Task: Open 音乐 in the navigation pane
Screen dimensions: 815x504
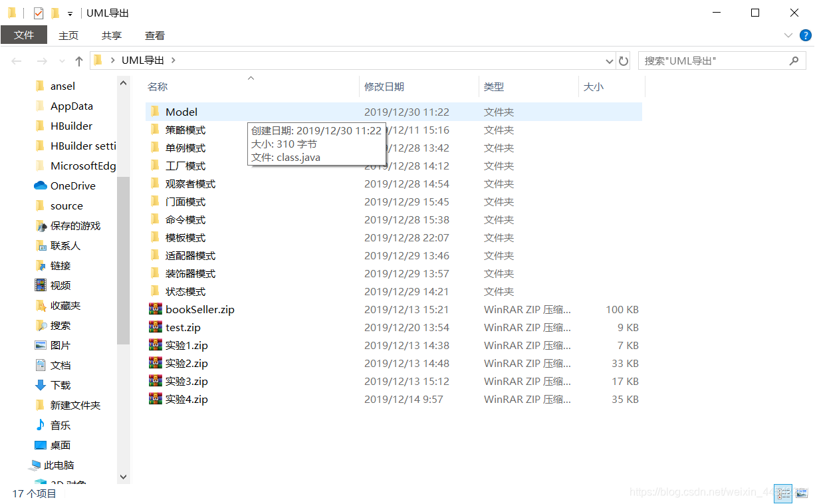Action: pos(60,425)
